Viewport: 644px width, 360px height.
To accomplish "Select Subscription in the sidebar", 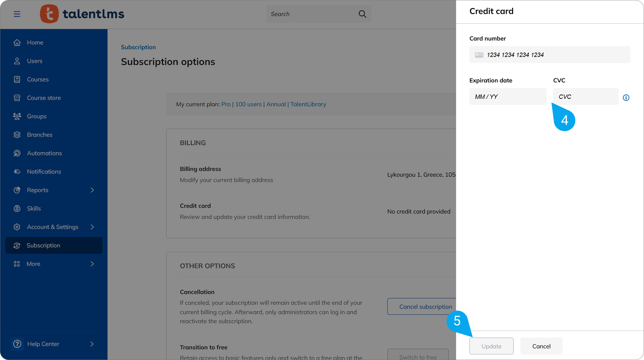I will 43,245.
